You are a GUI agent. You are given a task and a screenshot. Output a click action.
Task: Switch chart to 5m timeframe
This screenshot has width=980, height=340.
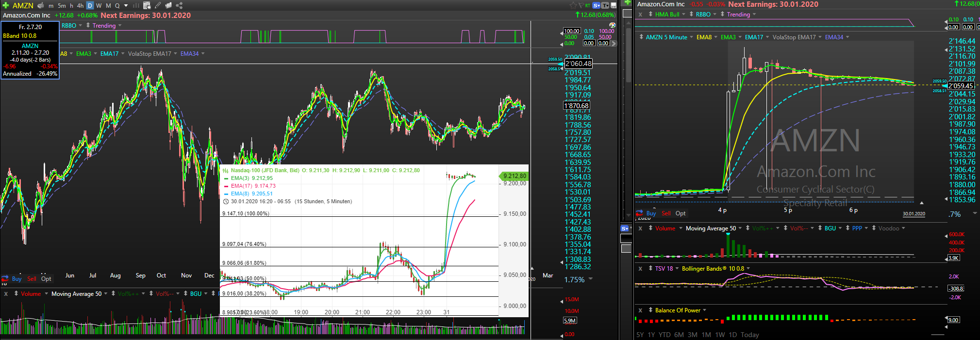click(x=62, y=5)
